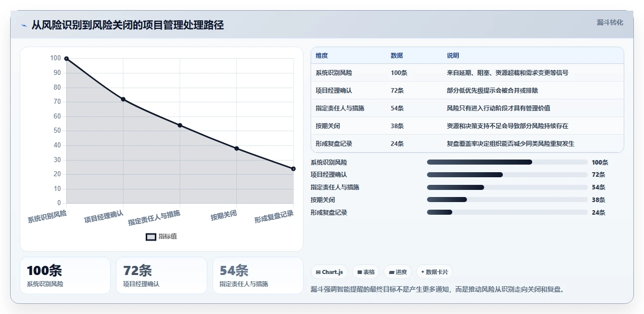Click the 形成复盘记录 progress bar
The width and height of the screenshot is (644, 314).
(x=507, y=213)
